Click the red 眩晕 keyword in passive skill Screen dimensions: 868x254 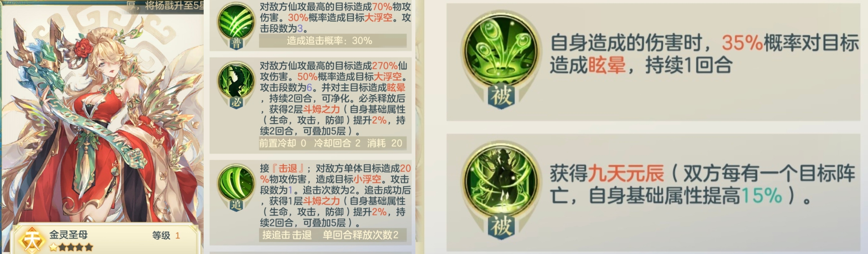(x=607, y=65)
